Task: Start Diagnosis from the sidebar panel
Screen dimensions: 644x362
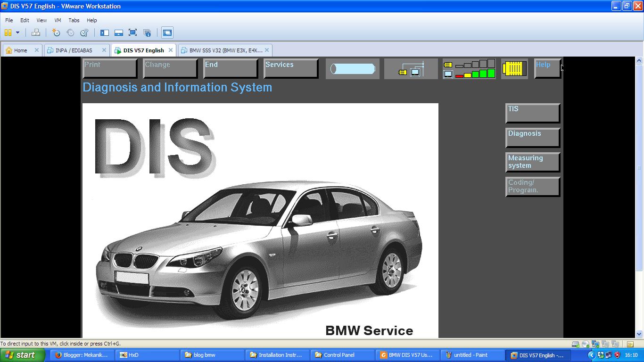Action: tap(532, 137)
